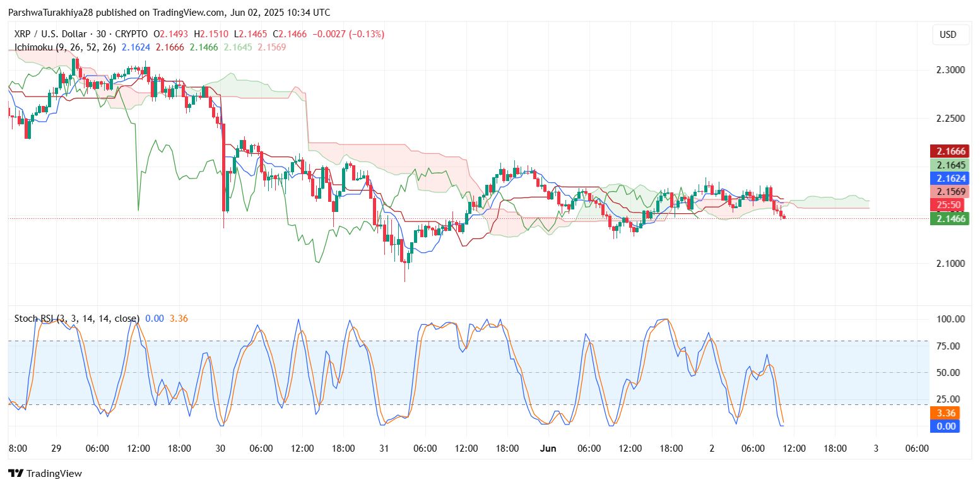Click the green 2.1645 price axis tag
Screen dimensions: 980x487
coord(949,165)
